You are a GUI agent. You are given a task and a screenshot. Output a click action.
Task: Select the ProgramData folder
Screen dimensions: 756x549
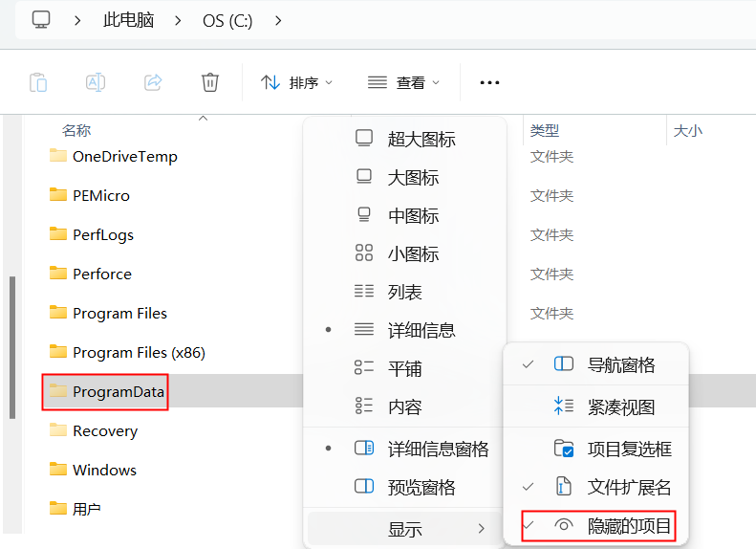118,391
